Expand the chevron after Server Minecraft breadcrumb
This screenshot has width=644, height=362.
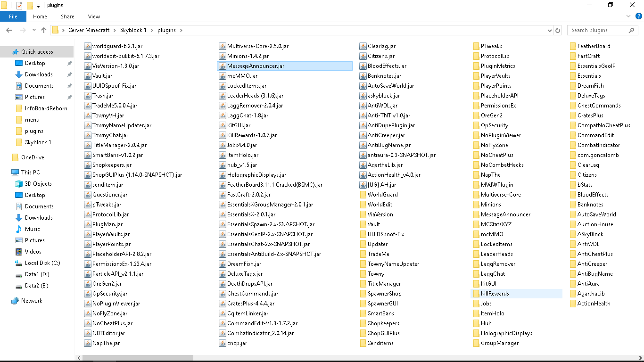[x=114, y=30]
